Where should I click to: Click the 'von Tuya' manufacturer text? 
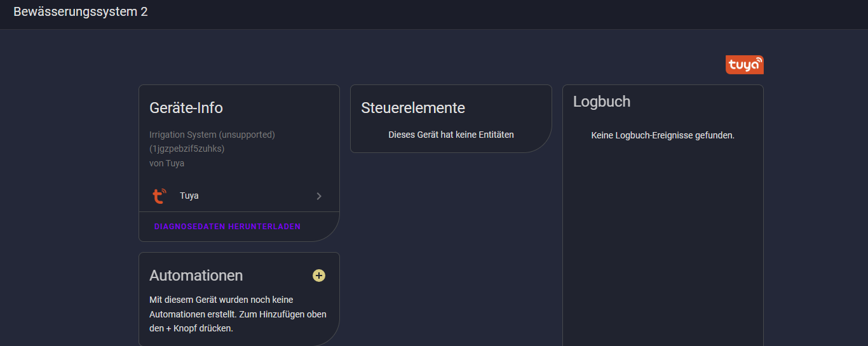point(167,163)
